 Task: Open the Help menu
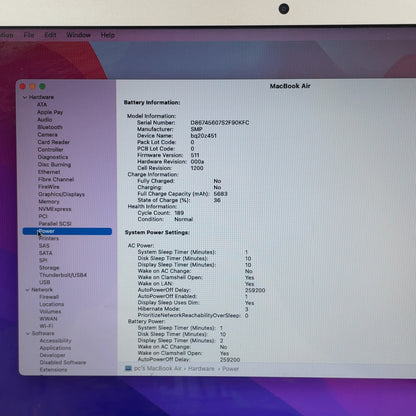(108, 35)
